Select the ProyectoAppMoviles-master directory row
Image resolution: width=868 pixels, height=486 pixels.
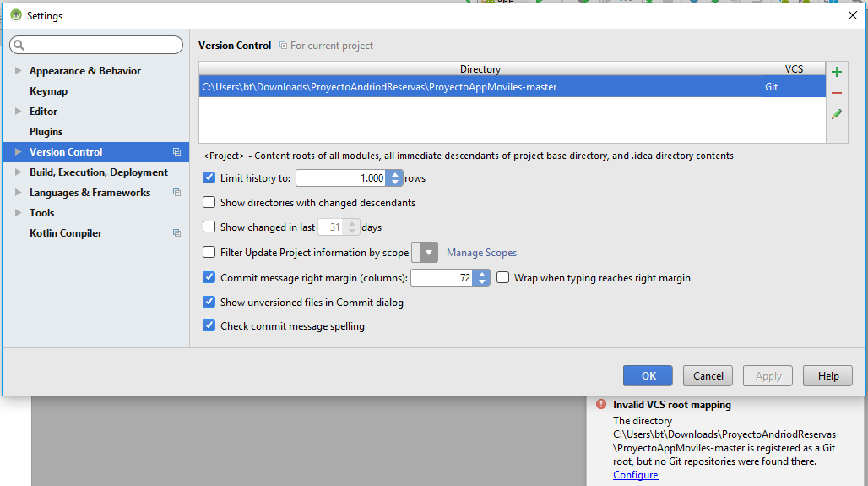click(x=512, y=87)
